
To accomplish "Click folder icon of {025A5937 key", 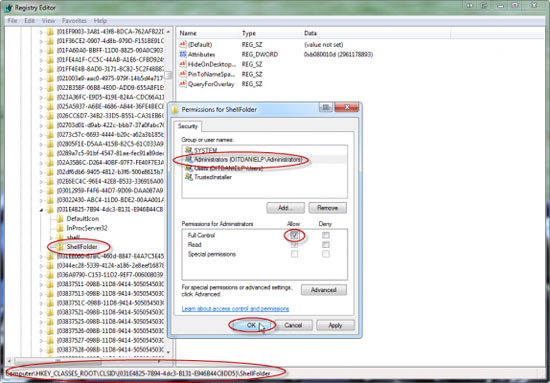I will pos(50,106).
